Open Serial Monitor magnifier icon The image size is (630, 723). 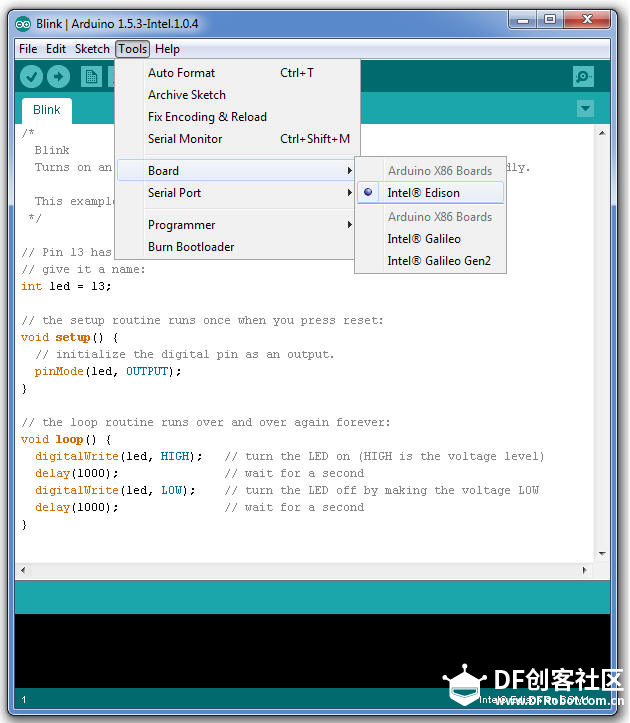click(x=583, y=77)
